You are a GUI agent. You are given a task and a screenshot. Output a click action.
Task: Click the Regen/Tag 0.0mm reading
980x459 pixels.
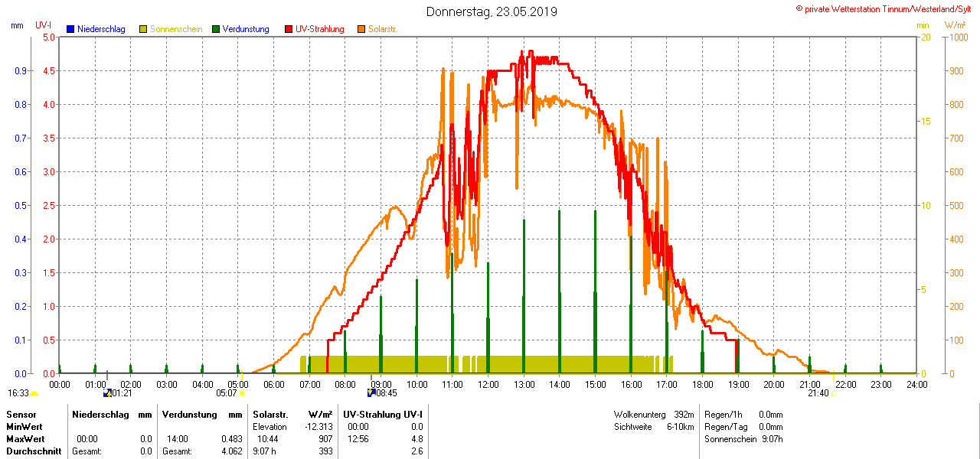point(743,427)
